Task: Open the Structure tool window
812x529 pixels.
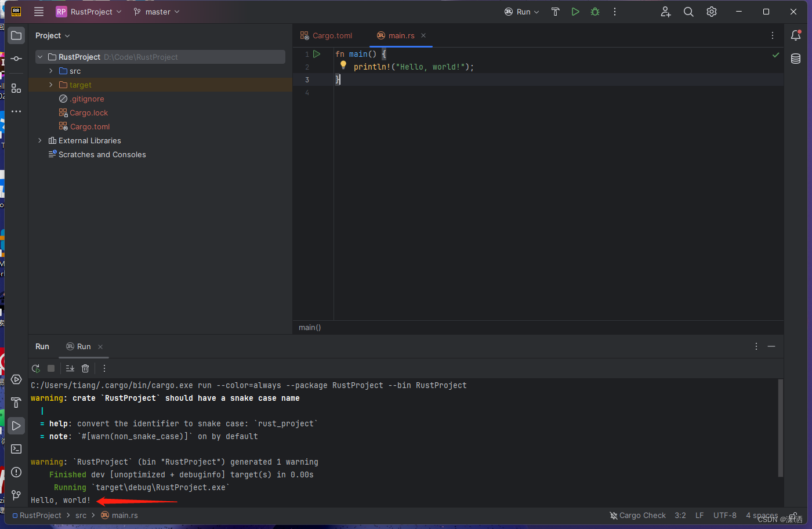Action: coord(16,88)
